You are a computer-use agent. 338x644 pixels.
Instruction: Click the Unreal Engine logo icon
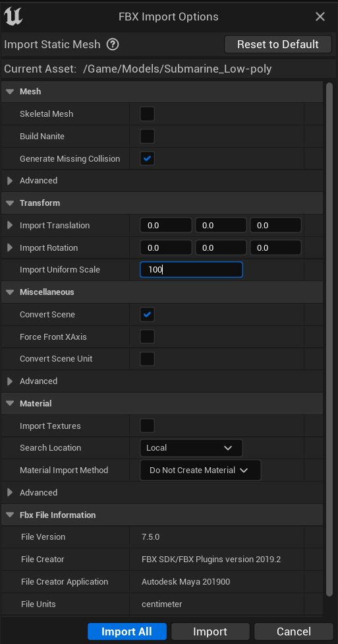coord(13,16)
